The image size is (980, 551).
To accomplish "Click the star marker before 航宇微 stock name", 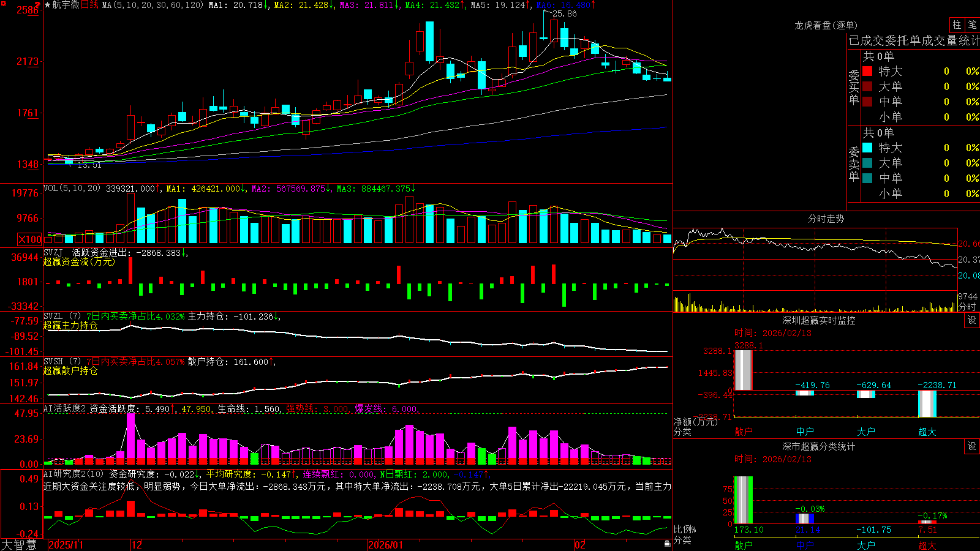I will [47, 5].
